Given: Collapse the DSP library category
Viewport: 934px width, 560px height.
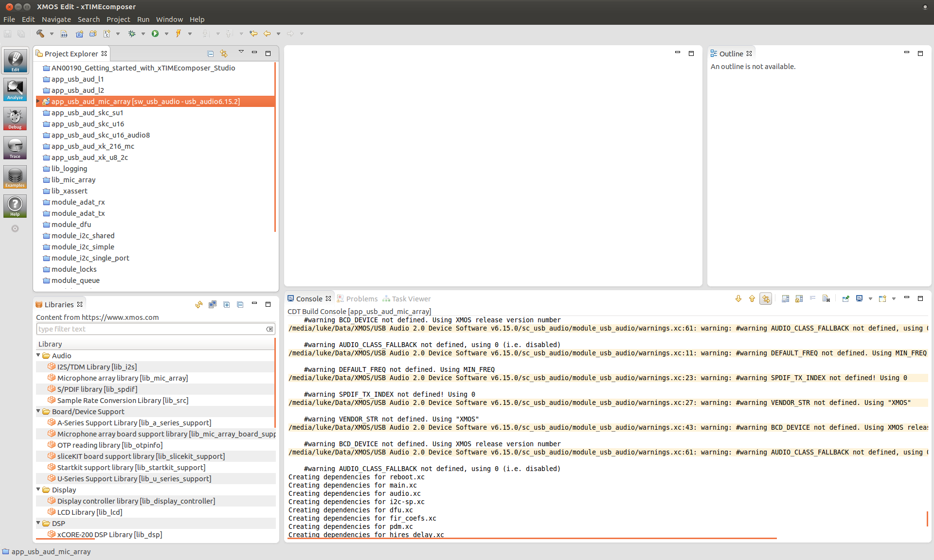Looking at the screenshot, I should pyautogui.click(x=38, y=523).
